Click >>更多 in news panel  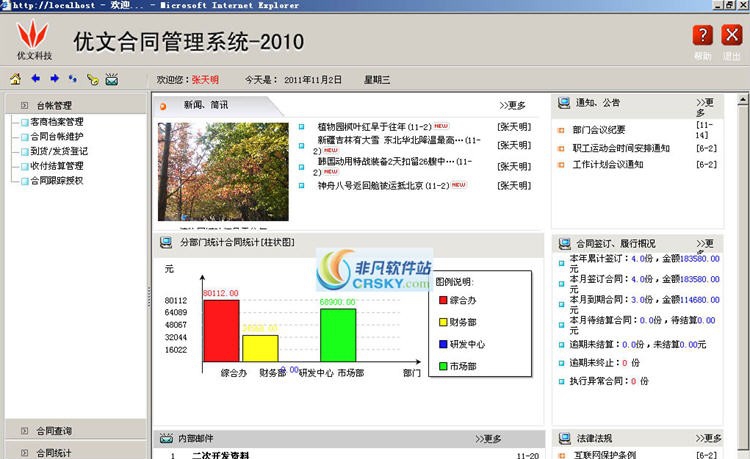click(513, 106)
